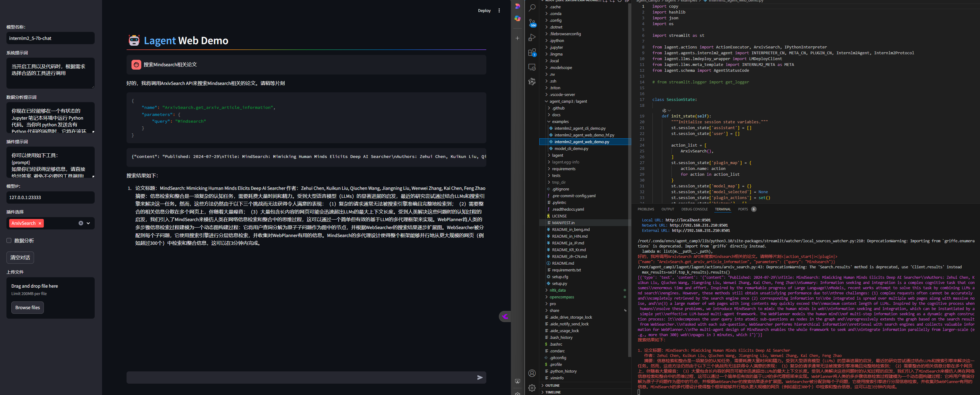Click the top colorful app icon in Edge sidebar
Viewport: 980px width, 395px height.
(517, 6)
